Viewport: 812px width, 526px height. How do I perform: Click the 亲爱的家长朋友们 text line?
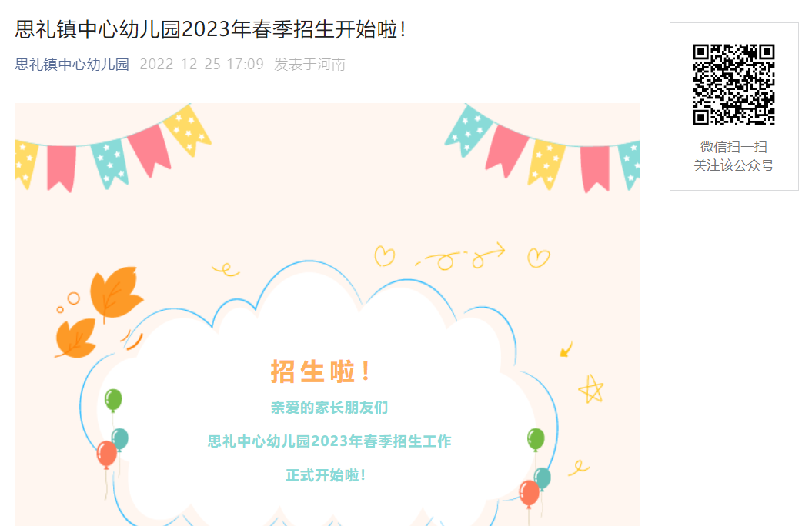click(329, 408)
